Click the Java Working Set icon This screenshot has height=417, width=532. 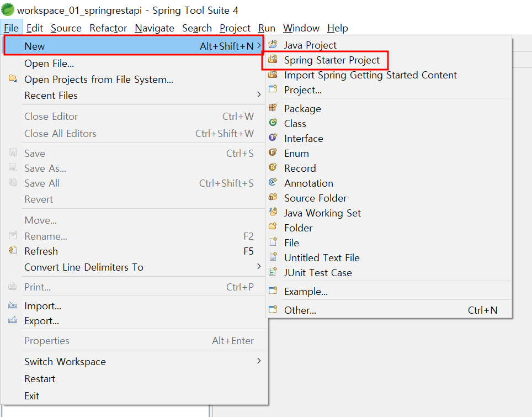(x=273, y=212)
